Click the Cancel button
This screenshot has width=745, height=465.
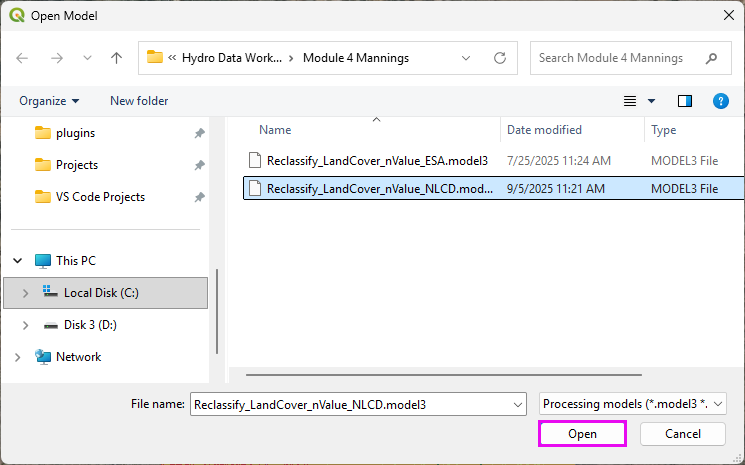[x=683, y=434]
